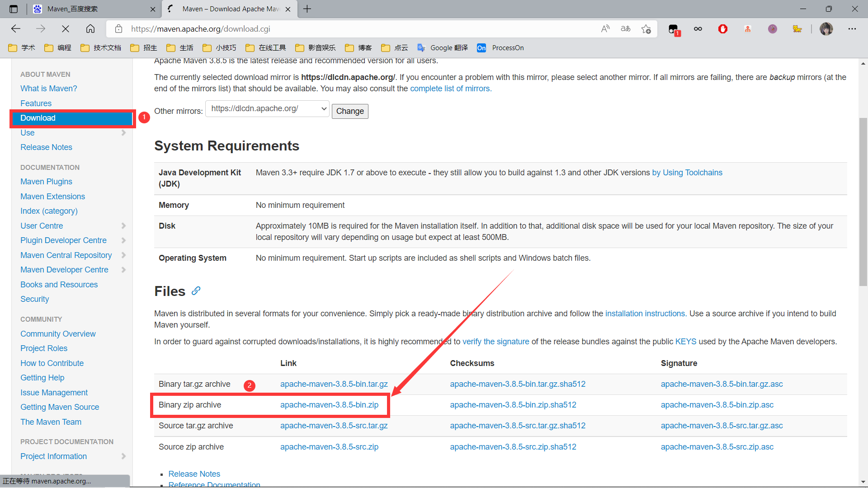The image size is (868, 488).
Task: Switch to the Maven_百度搜索 tab
Action: coord(95,9)
